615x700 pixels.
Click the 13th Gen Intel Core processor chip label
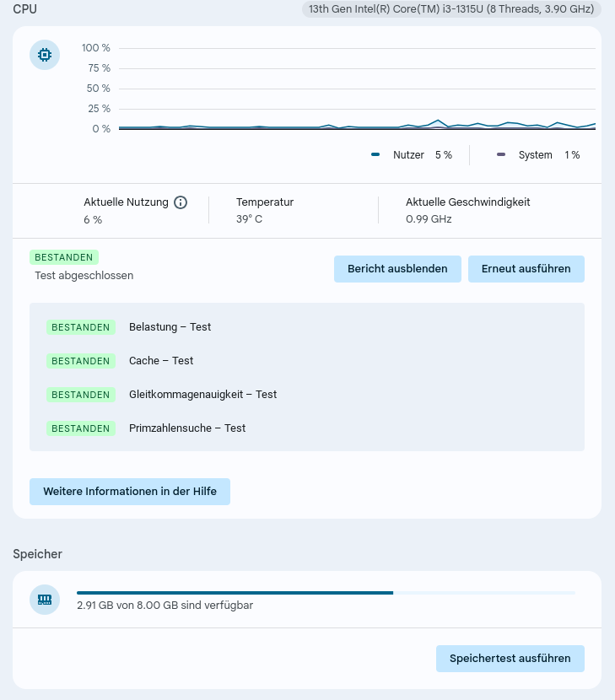[451, 9]
